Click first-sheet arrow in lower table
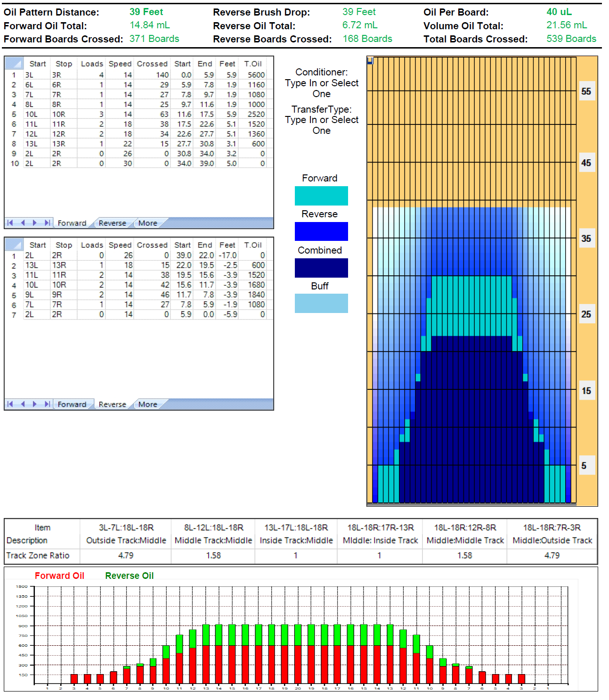The height and width of the screenshot is (700, 609). [10, 404]
